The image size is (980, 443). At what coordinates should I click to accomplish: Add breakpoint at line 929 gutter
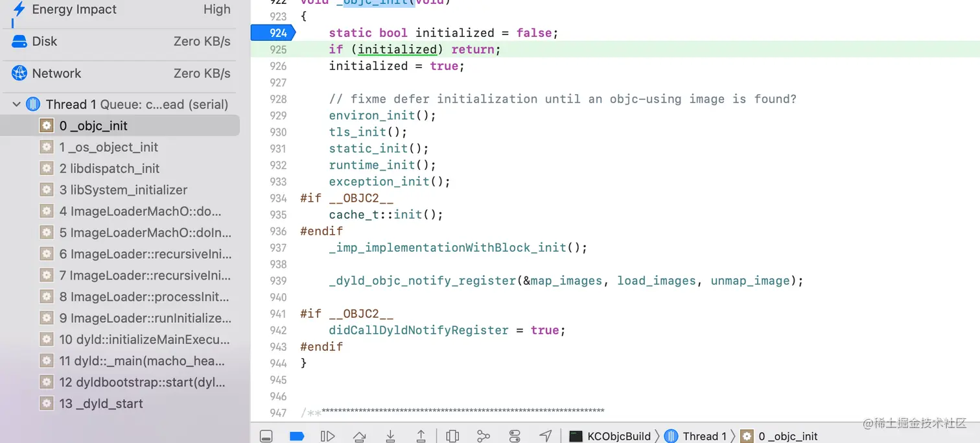pyautogui.click(x=278, y=115)
